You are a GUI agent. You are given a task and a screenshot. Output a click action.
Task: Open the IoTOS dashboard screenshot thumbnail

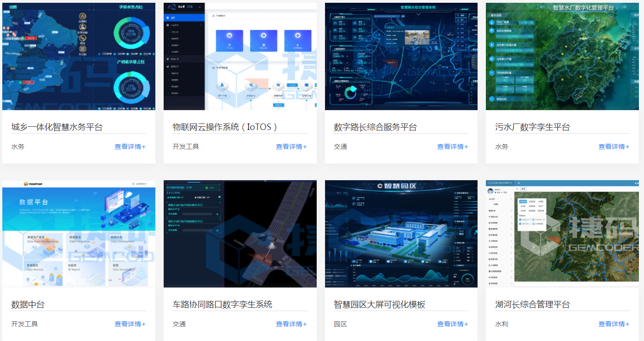[240, 56]
